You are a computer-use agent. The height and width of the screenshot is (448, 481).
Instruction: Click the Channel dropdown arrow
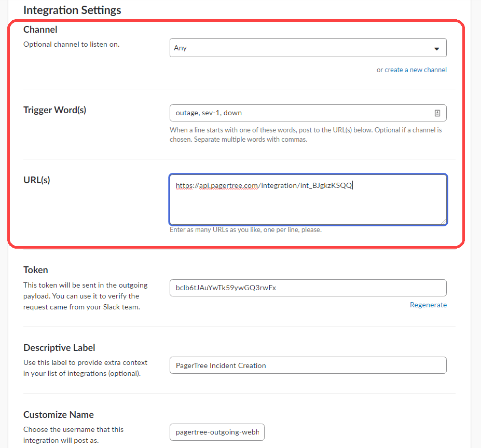pos(436,48)
